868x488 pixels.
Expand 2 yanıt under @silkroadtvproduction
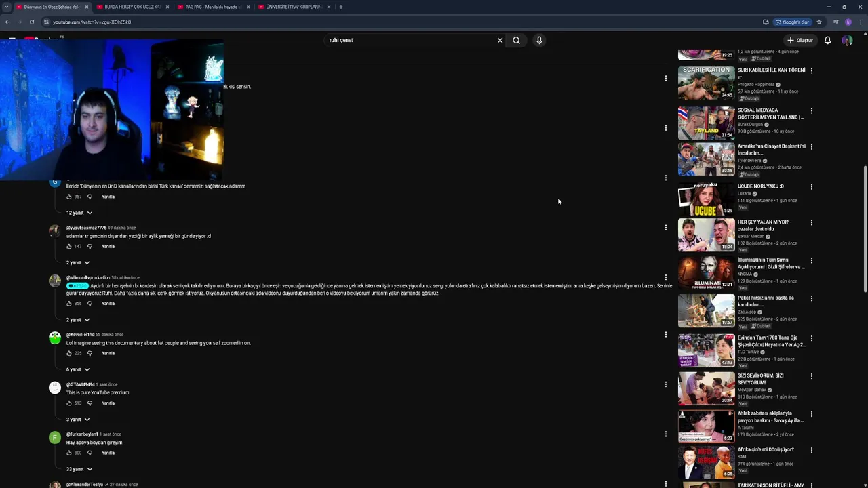(77, 319)
